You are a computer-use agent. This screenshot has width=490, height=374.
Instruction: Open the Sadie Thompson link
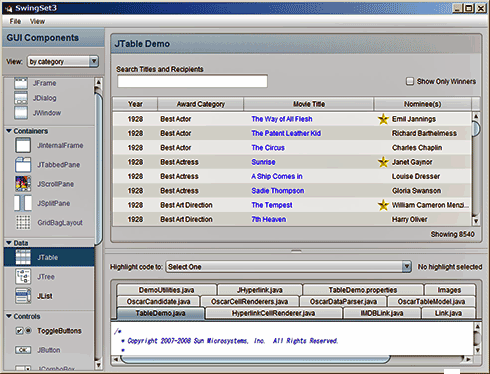pos(278,191)
